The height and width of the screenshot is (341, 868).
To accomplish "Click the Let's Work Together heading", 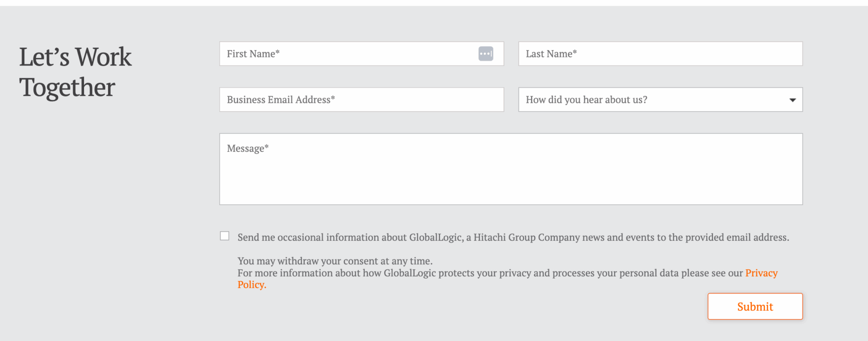I will coord(75,72).
